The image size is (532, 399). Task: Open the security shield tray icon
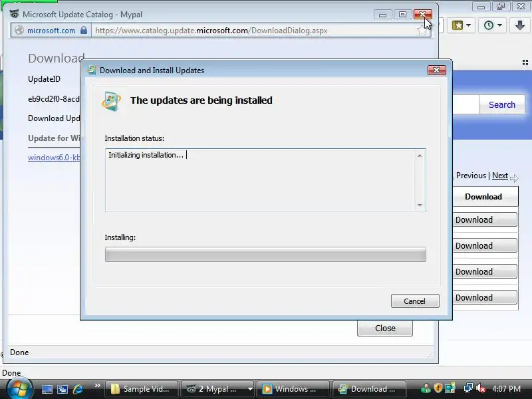(x=438, y=388)
